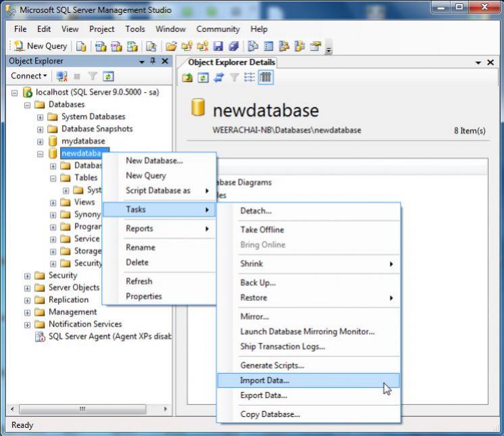Click the Template Explorer toolbar icon

pyautogui.click(x=299, y=47)
